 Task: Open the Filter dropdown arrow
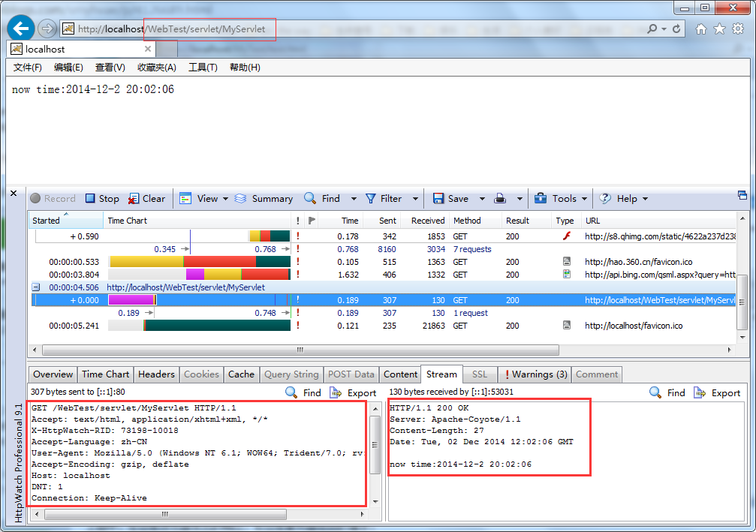pyautogui.click(x=414, y=198)
